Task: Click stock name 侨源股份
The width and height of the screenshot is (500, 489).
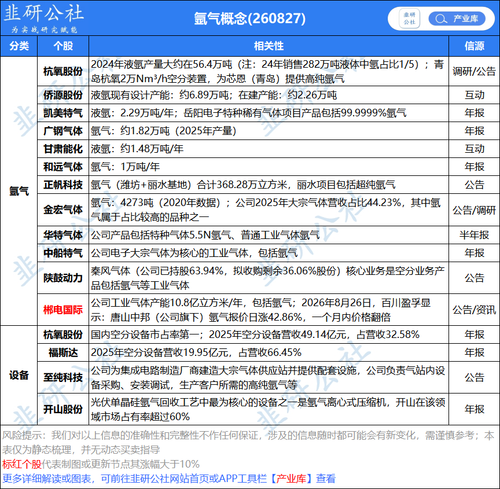Action: click(63, 95)
